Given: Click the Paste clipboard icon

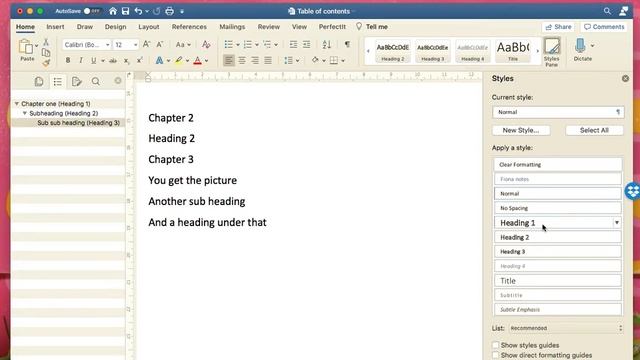Looking at the screenshot, I should click(x=27, y=47).
